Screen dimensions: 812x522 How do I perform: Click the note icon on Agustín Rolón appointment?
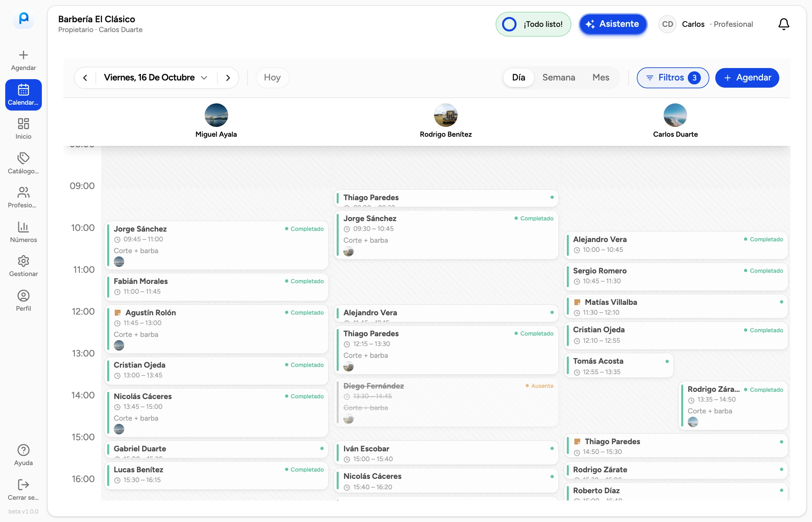click(x=118, y=313)
